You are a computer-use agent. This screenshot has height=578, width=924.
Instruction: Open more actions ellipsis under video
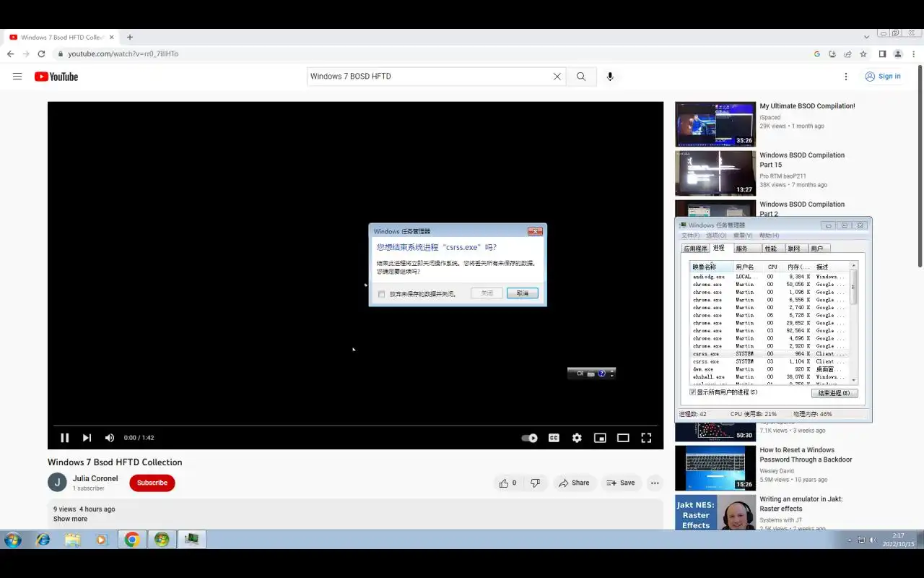pos(655,483)
